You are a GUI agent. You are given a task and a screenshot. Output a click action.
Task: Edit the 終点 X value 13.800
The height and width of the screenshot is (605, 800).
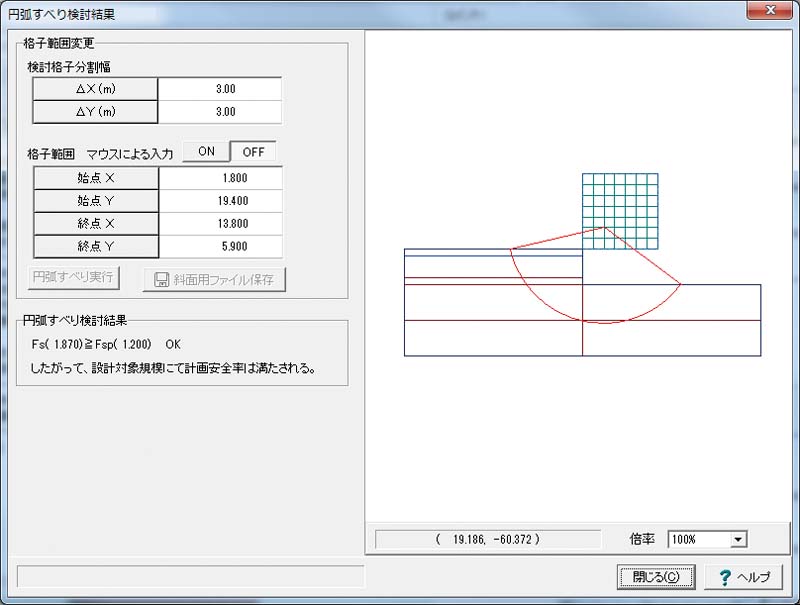220,223
